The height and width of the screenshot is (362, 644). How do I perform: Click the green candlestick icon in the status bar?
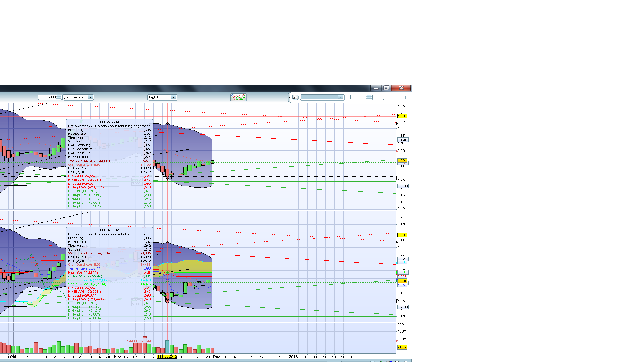click(381, 361)
